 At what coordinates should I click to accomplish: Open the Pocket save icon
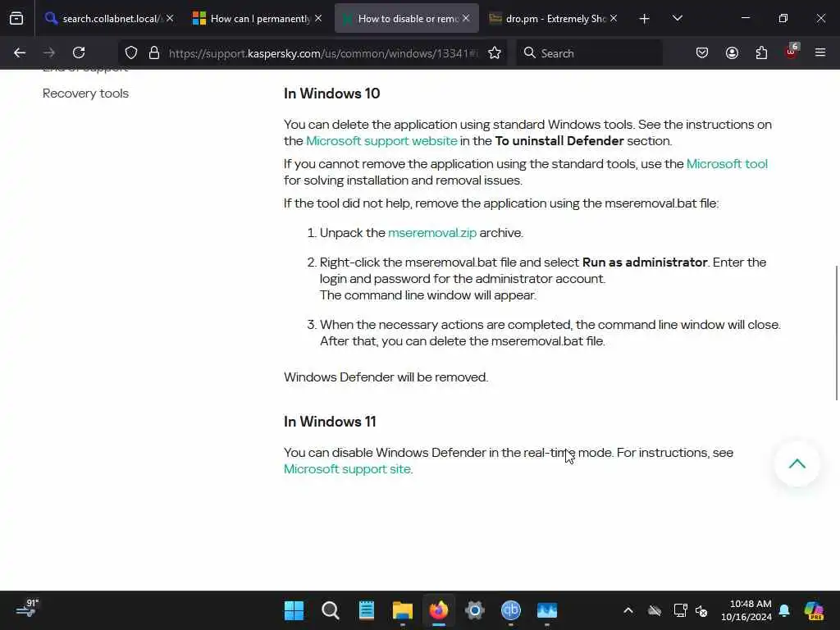[702, 52]
